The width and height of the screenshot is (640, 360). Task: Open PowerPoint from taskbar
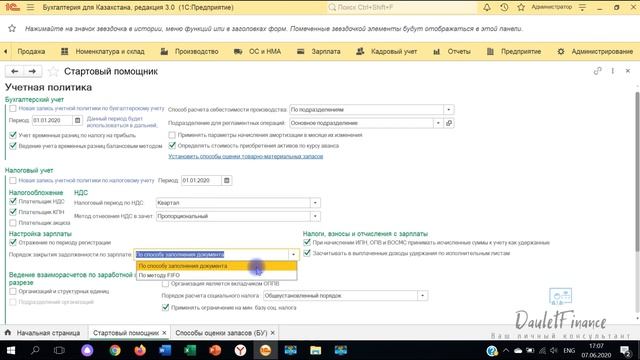pos(215,350)
